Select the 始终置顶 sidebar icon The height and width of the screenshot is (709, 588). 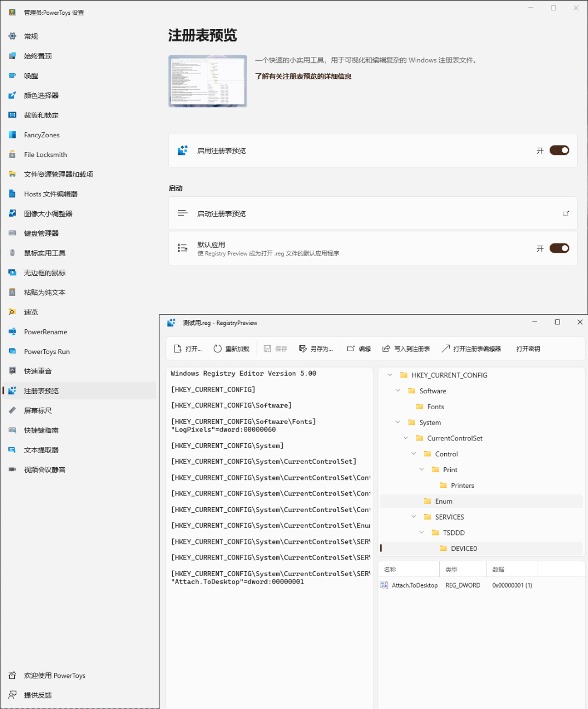12,56
